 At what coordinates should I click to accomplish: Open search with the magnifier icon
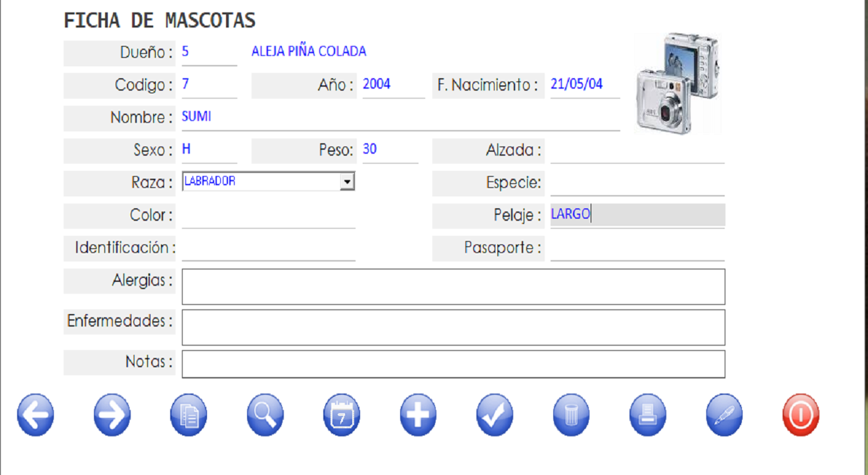[265, 415]
